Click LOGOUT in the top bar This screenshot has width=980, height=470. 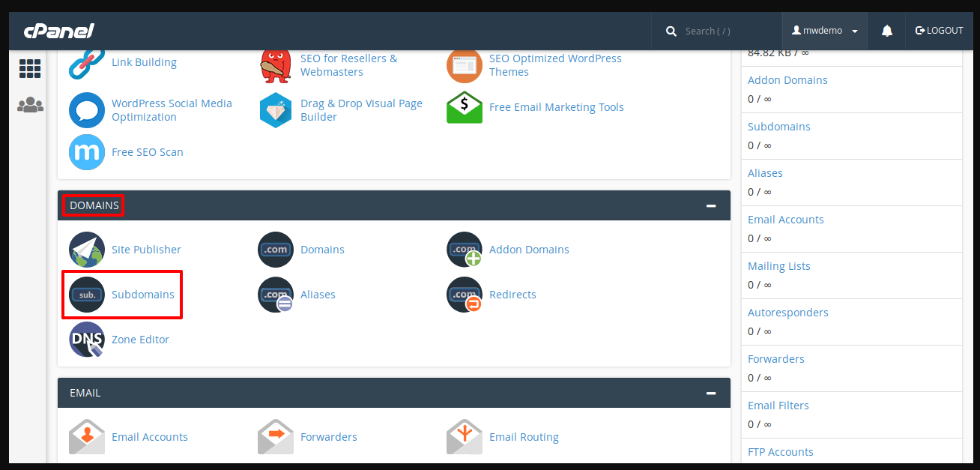coord(939,30)
